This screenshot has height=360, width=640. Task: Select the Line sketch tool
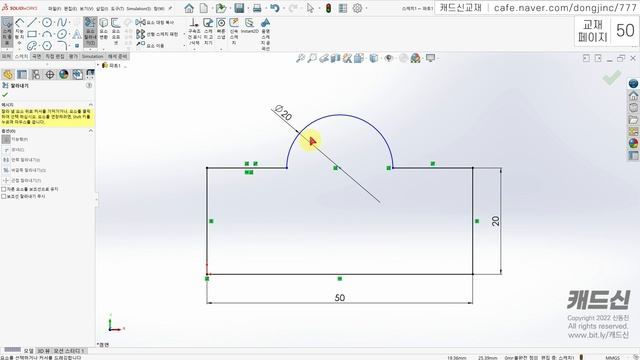coord(32,22)
